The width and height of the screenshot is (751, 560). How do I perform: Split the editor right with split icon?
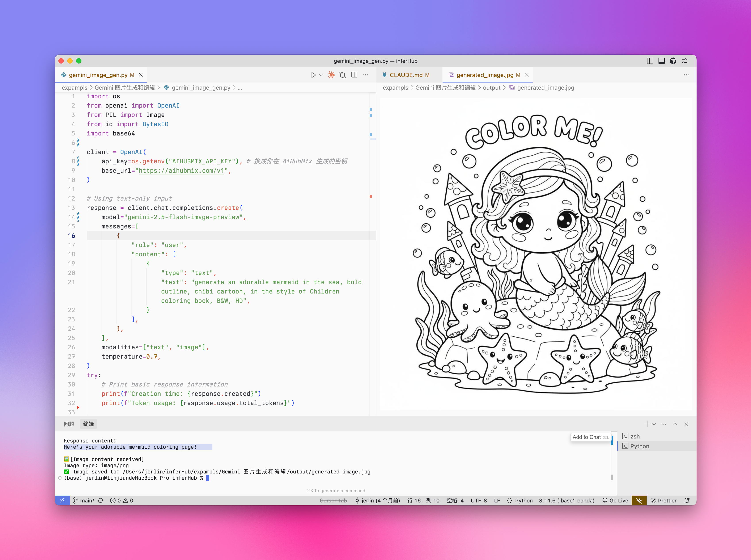click(354, 75)
